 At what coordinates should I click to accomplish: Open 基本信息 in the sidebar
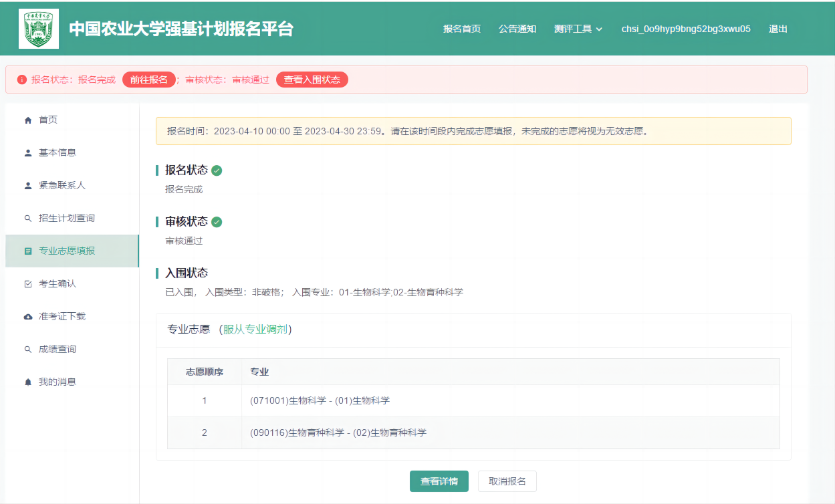tap(72, 153)
